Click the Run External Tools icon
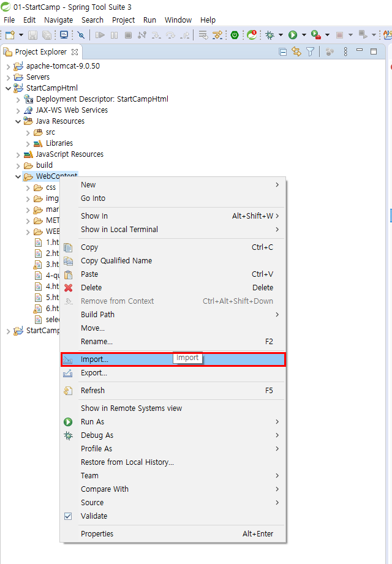 coord(316,35)
